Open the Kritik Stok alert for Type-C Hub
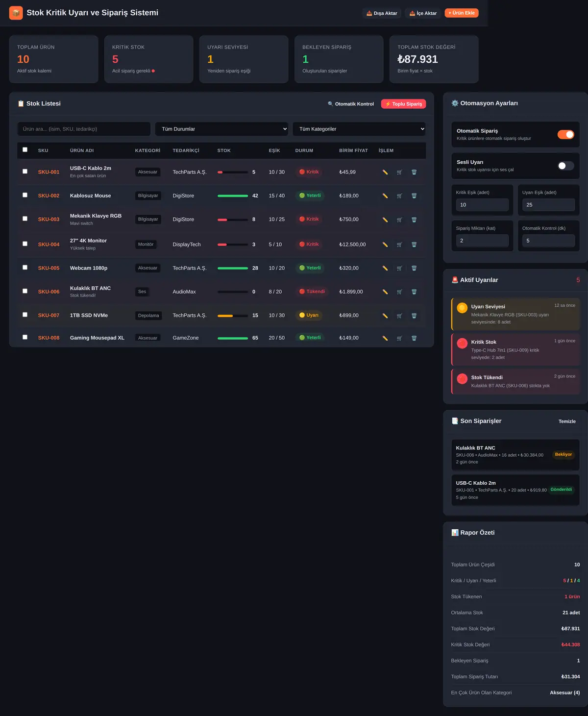This screenshot has width=588, height=716. 515,349
